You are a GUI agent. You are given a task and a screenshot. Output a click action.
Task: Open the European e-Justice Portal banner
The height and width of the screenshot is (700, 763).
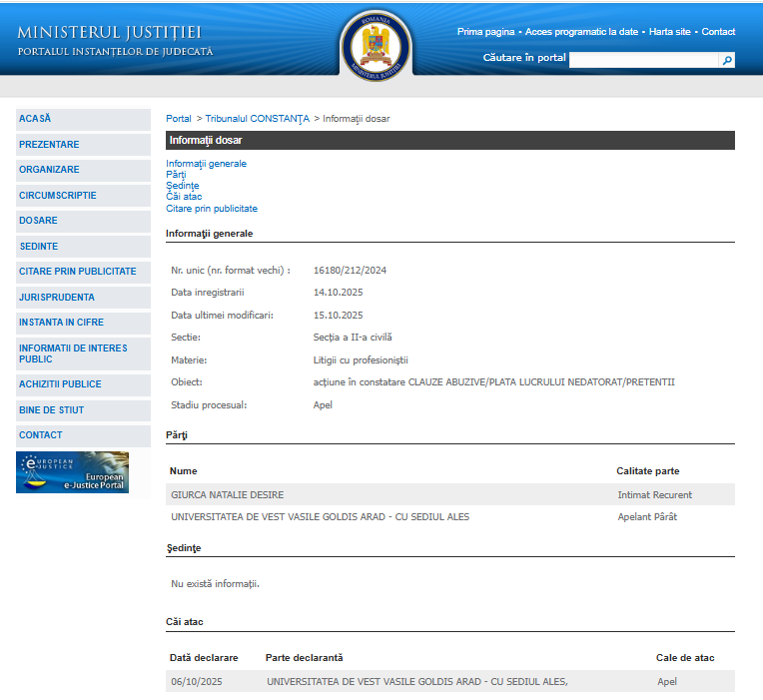pyautogui.click(x=72, y=472)
